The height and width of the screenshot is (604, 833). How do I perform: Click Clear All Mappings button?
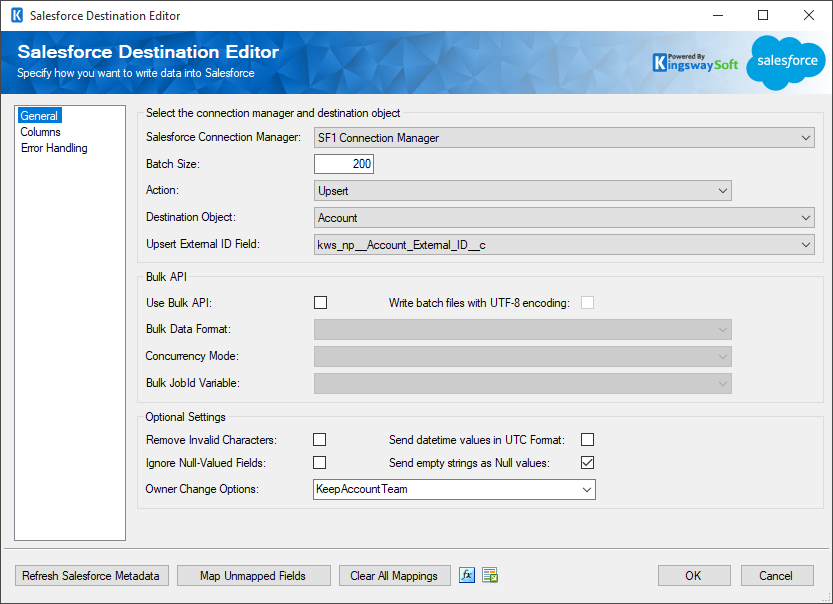(x=395, y=576)
